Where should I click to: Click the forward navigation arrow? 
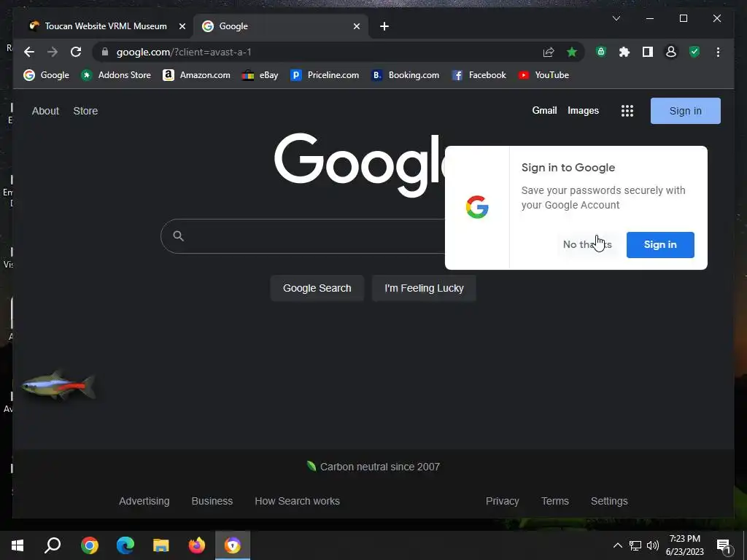click(x=53, y=52)
